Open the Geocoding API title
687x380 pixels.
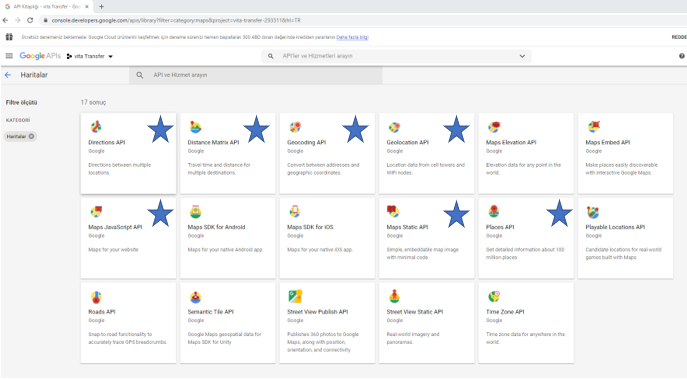tap(307, 142)
